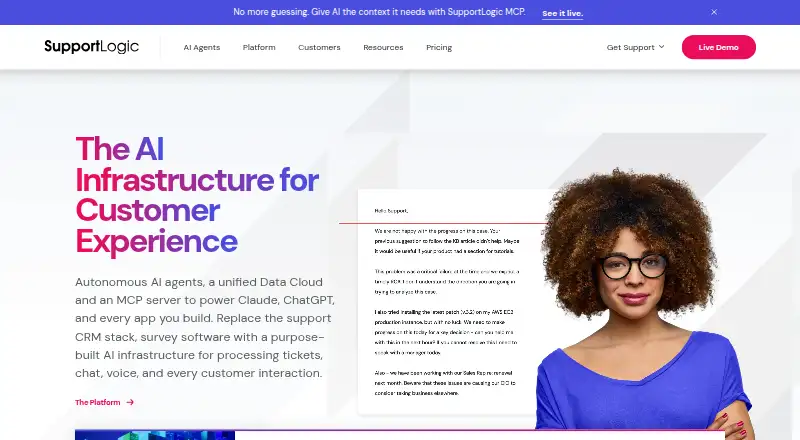Click the banner text 'No more guessing'
This screenshot has height=440, width=800.
[x=379, y=12]
